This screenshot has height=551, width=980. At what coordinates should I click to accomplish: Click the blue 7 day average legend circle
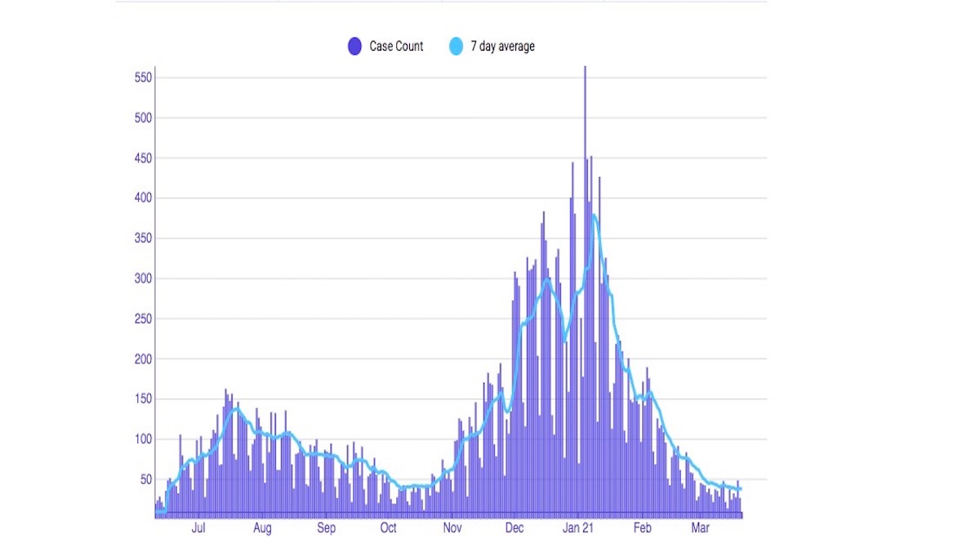click(457, 47)
